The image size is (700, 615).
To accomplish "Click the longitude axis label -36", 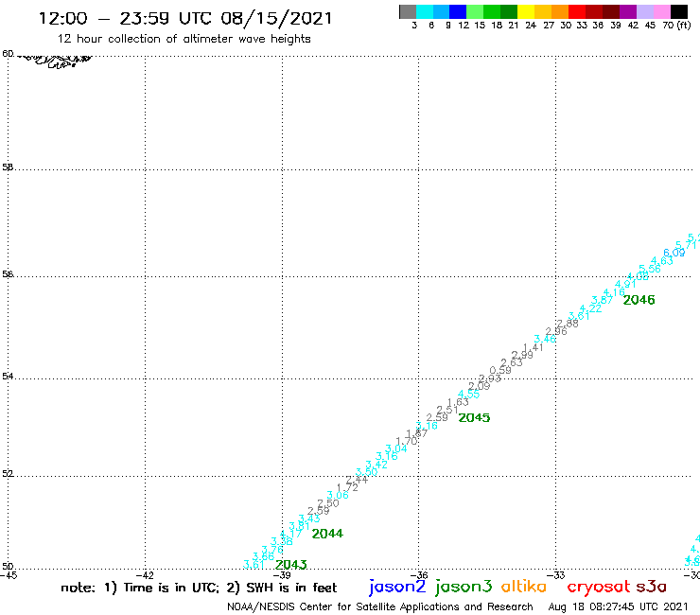I will pos(419,575).
